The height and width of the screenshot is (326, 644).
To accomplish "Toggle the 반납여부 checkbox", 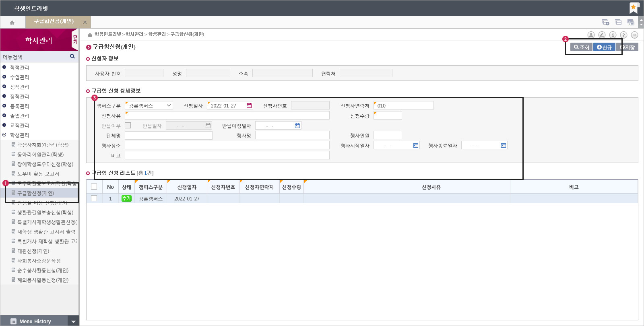I will pyautogui.click(x=128, y=126).
